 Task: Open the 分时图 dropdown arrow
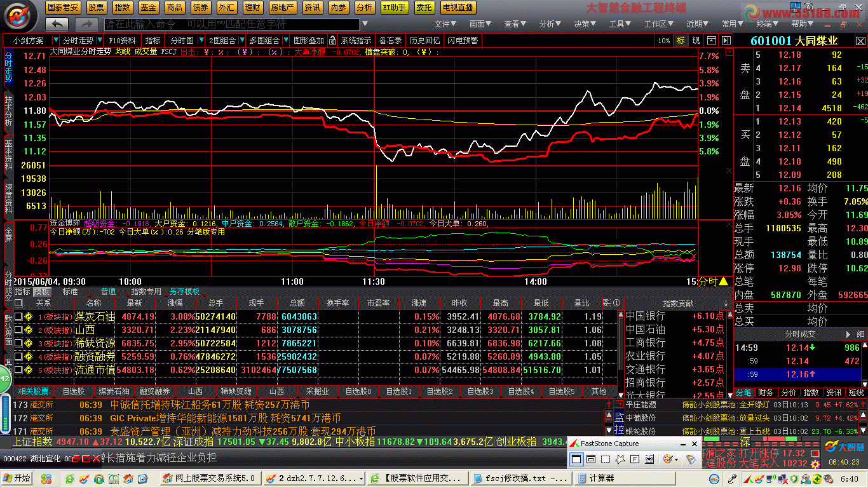pyautogui.click(x=201, y=40)
